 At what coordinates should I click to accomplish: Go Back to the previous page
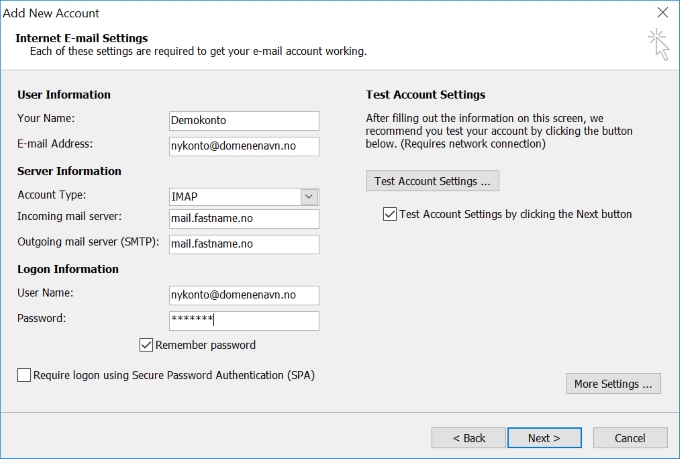click(x=468, y=438)
